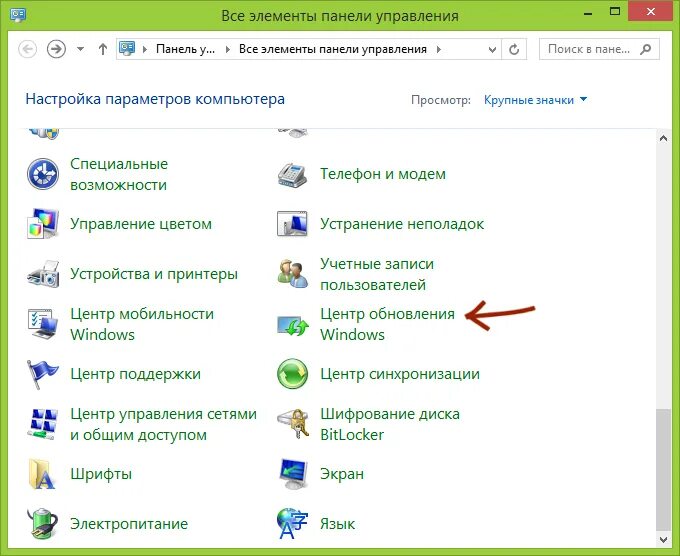Open 'Шифрование диска BitLocker' link
The height and width of the screenshot is (556, 680).
(x=390, y=424)
